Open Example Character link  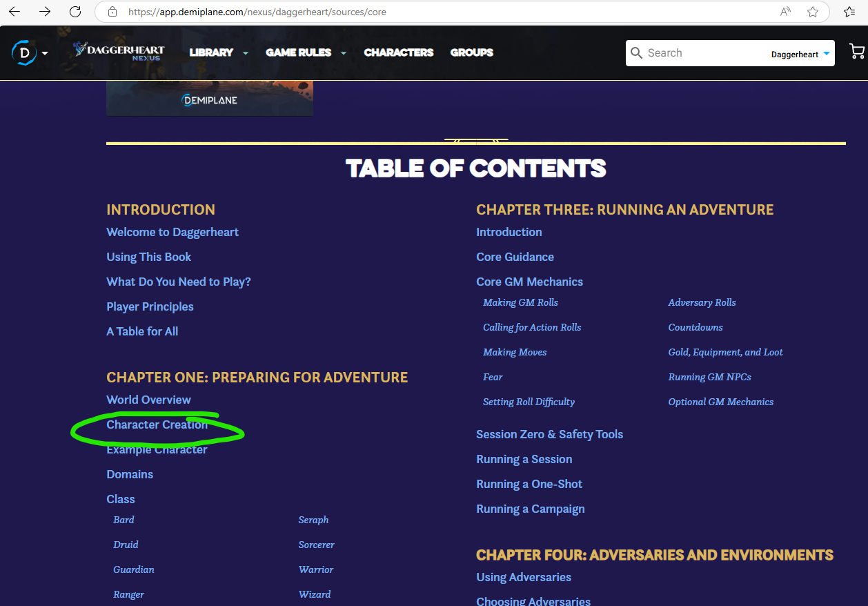[157, 449]
